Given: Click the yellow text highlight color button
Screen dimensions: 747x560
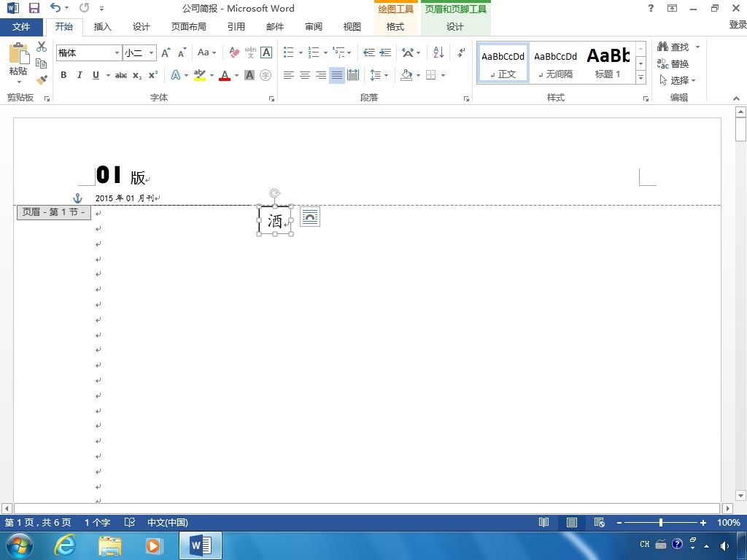Looking at the screenshot, I should click(x=200, y=75).
